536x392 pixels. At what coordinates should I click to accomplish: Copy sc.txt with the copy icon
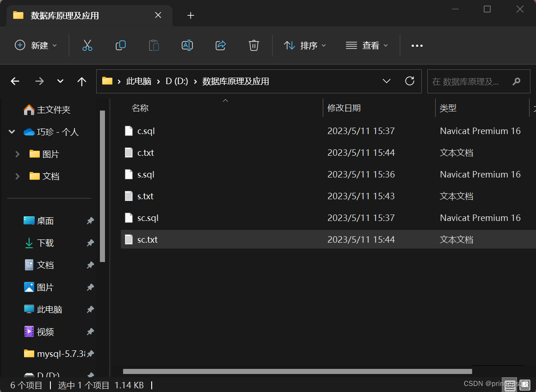click(120, 45)
